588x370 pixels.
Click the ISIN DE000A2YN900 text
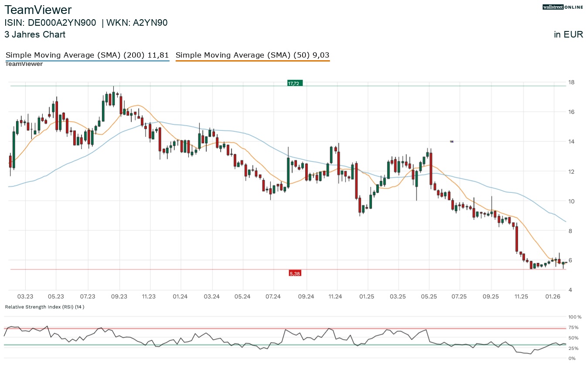pyautogui.click(x=50, y=23)
